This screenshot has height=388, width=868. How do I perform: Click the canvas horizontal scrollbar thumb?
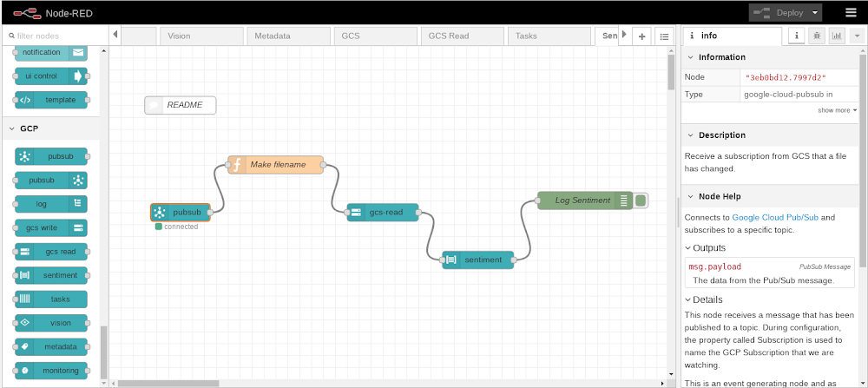pos(168,383)
